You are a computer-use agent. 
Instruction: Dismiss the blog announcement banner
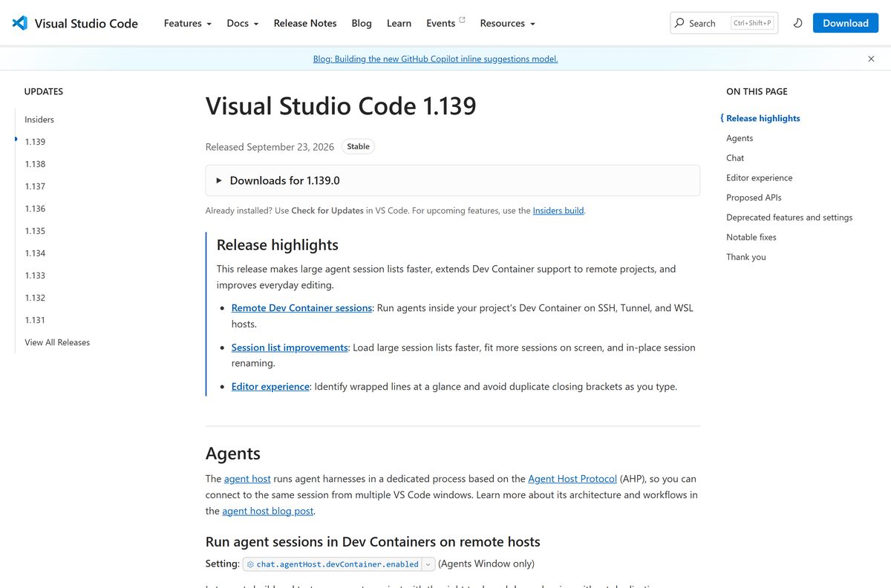tap(871, 59)
